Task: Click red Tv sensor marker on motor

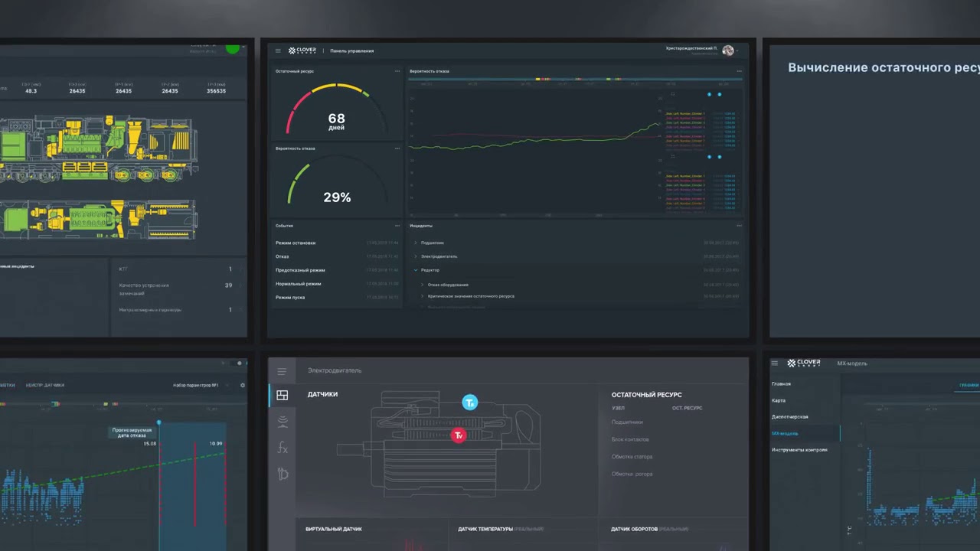Action: (x=458, y=435)
